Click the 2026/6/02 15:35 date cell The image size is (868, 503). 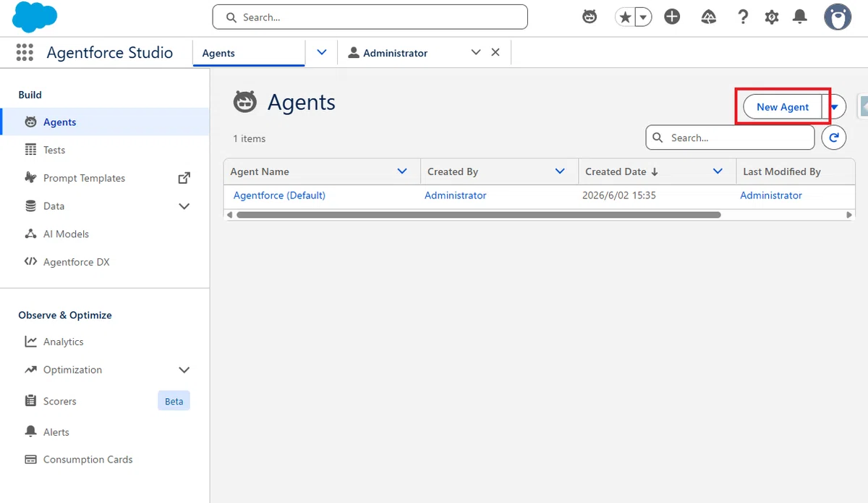coord(619,195)
